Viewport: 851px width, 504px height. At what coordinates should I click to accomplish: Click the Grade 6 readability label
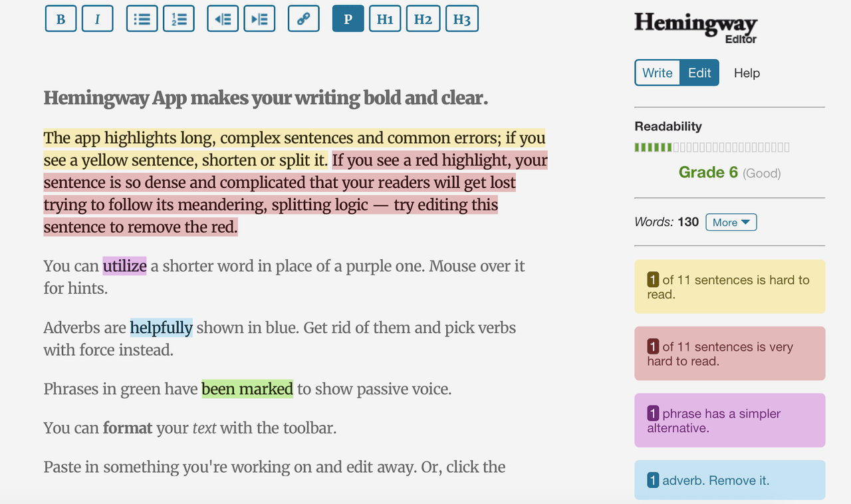tap(708, 172)
